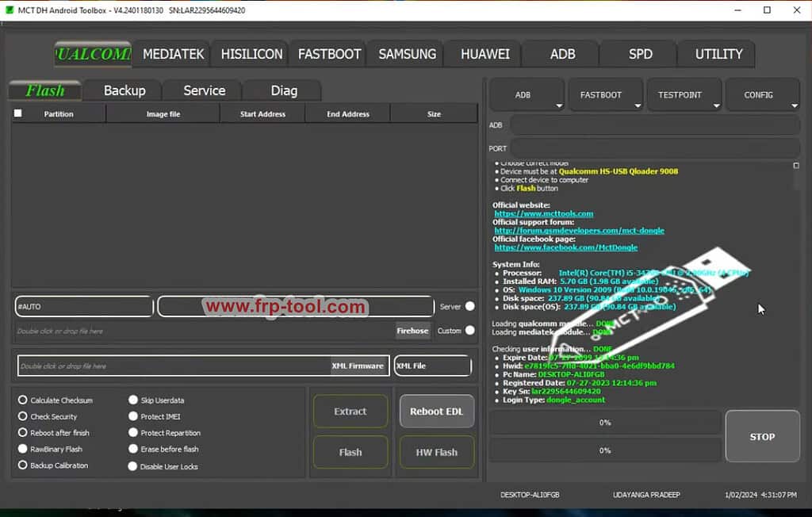Maximize the MCT Toolbox window
Viewport: 812px width, 517px height.
click(x=767, y=10)
